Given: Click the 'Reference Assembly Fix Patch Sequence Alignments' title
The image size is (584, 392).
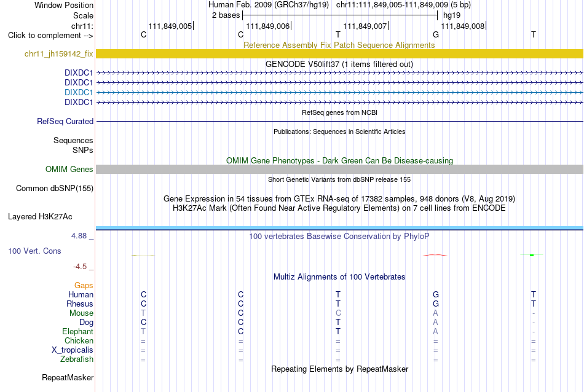Looking at the screenshot, I should pyautogui.click(x=339, y=45).
